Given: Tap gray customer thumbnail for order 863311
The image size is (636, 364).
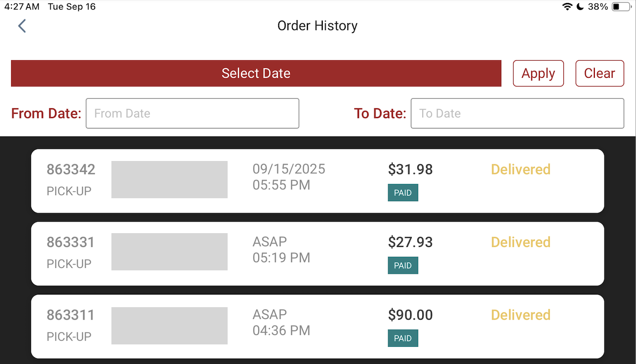Looking at the screenshot, I should (x=169, y=326).
